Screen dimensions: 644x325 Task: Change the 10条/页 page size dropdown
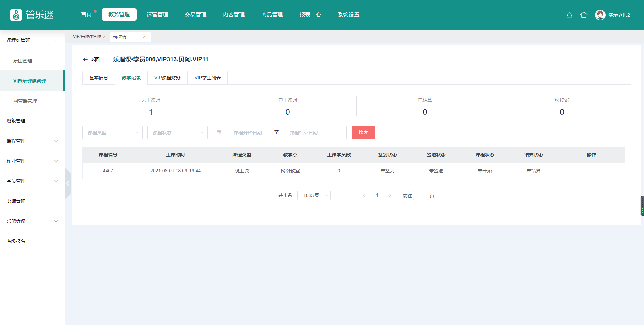[x=314, y=195]
